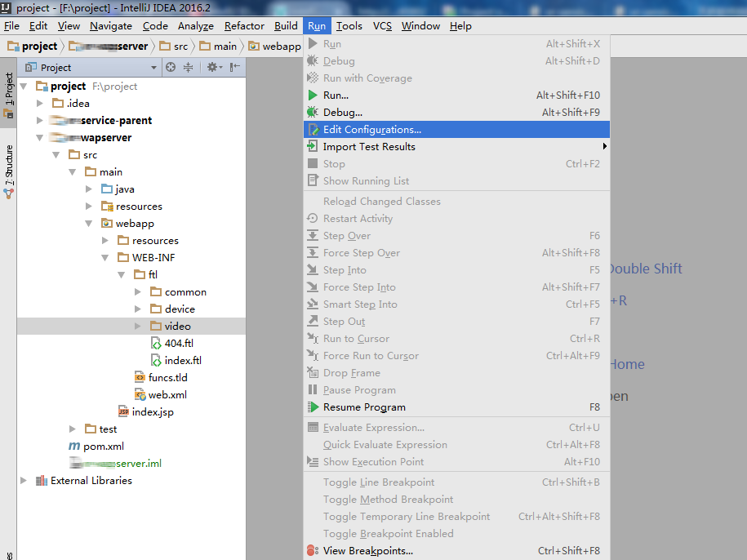Click the Scroll from Source target icon

click(171, 67)
